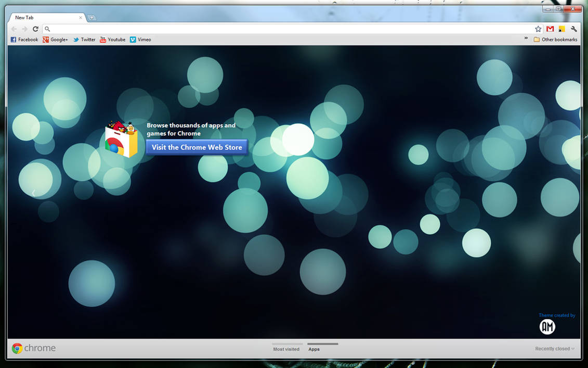The height and width of the screenshot is (368, 588).
Task: Click the AM theme creator logo
Action: coord(547,327)
